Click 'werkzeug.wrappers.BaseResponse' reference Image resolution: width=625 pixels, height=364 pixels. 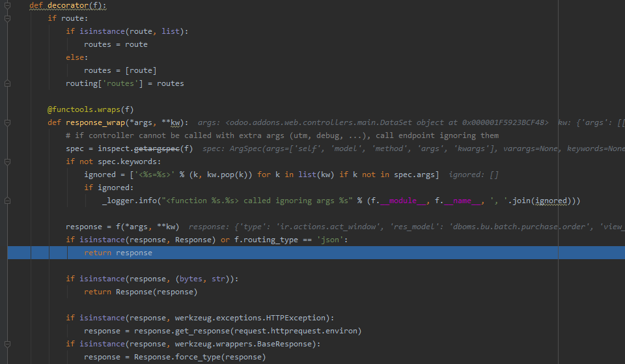tap(243, 344)
